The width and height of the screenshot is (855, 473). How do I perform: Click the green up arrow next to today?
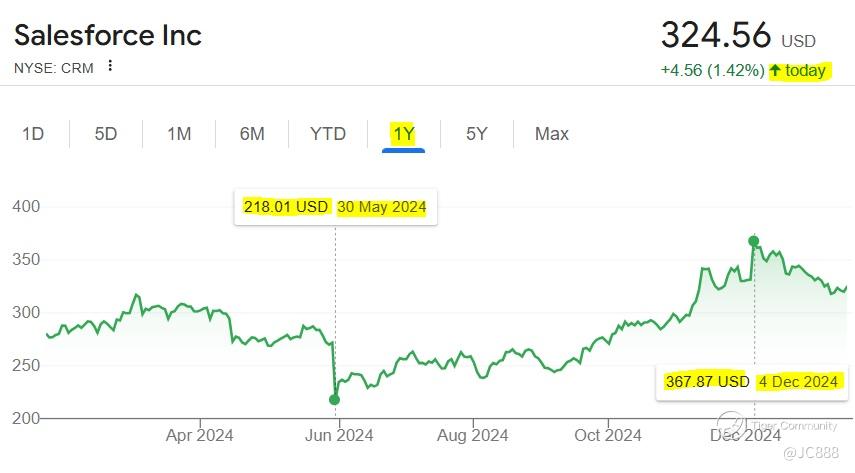pos(775,71)
